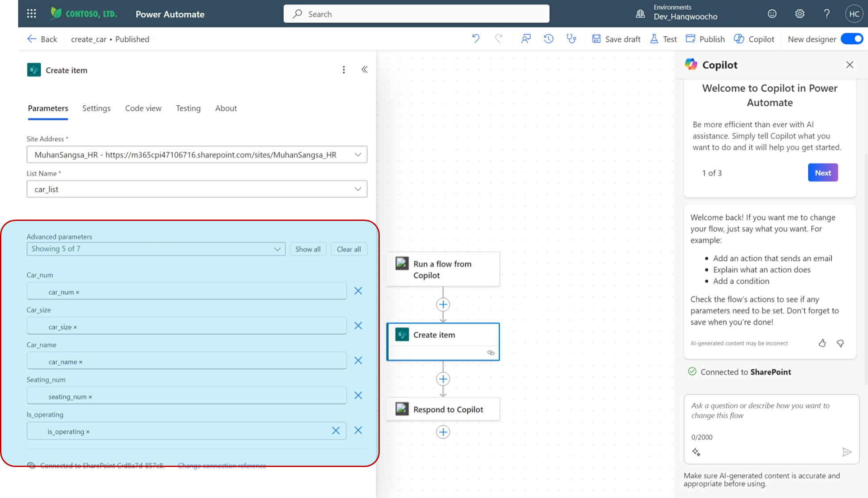Go Back using the arrow button

(42, 39)
